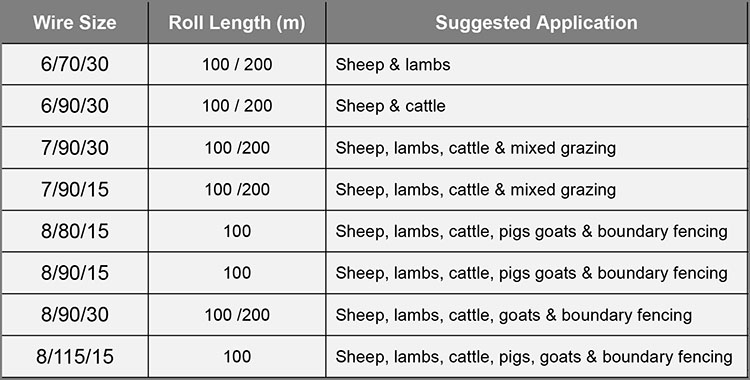Viewport: 750px width, 380px height.
Task: Click roll length cell for 8/115/15
Action: (237, 357)
